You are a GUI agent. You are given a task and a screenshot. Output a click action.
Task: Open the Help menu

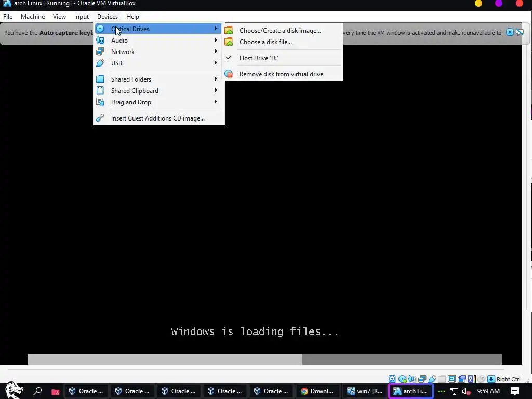pos(132,16)
